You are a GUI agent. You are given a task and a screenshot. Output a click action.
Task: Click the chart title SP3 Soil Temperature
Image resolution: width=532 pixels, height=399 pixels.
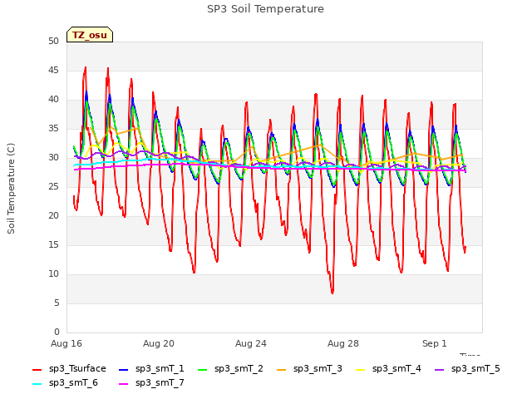(x=265, y=9)
